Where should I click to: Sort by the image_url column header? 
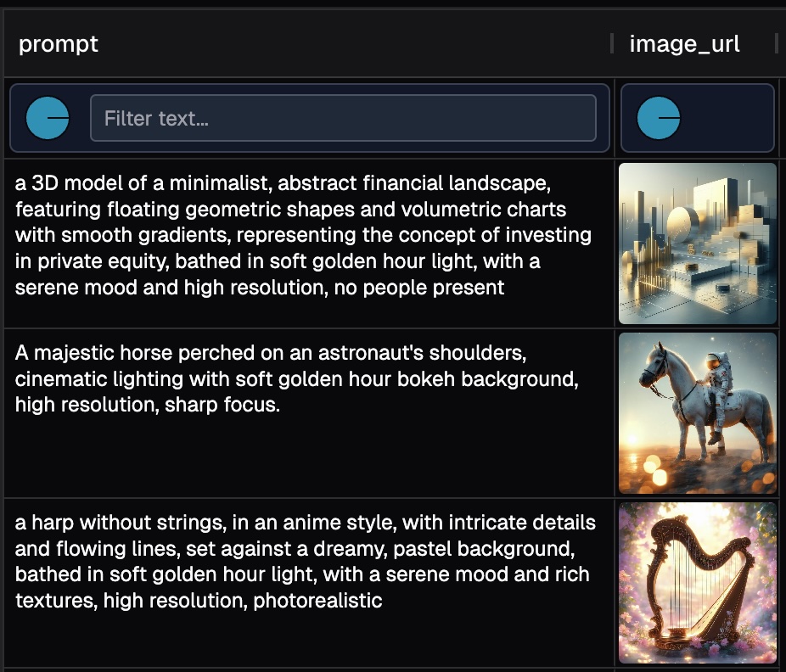pos(684,44)
